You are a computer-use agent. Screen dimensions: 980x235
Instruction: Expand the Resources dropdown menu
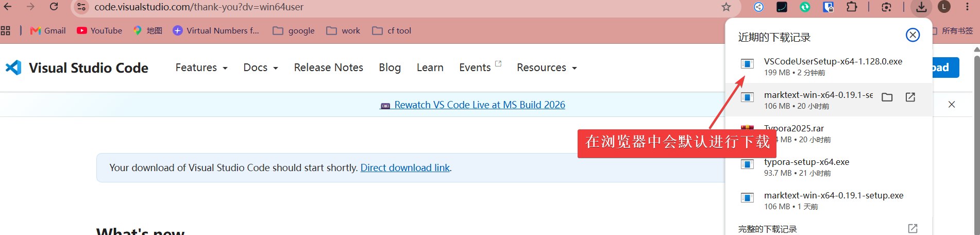[x=547, y=68]
